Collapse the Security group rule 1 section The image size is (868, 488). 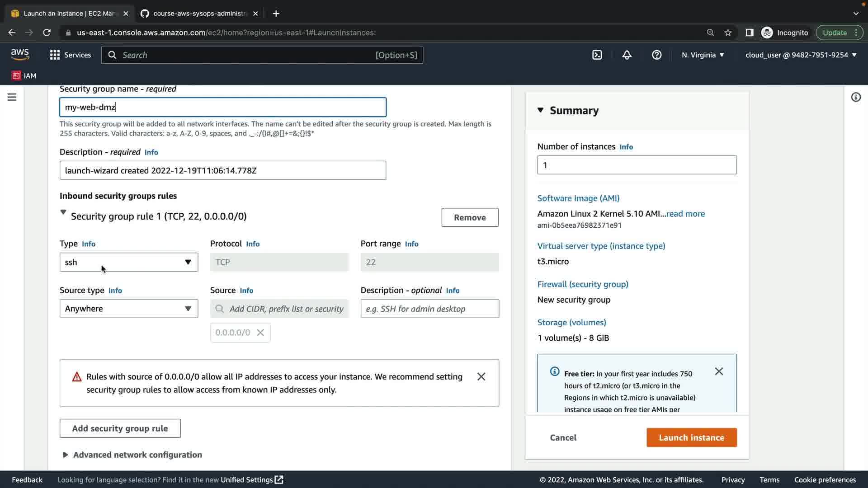[x=63, y=212]
